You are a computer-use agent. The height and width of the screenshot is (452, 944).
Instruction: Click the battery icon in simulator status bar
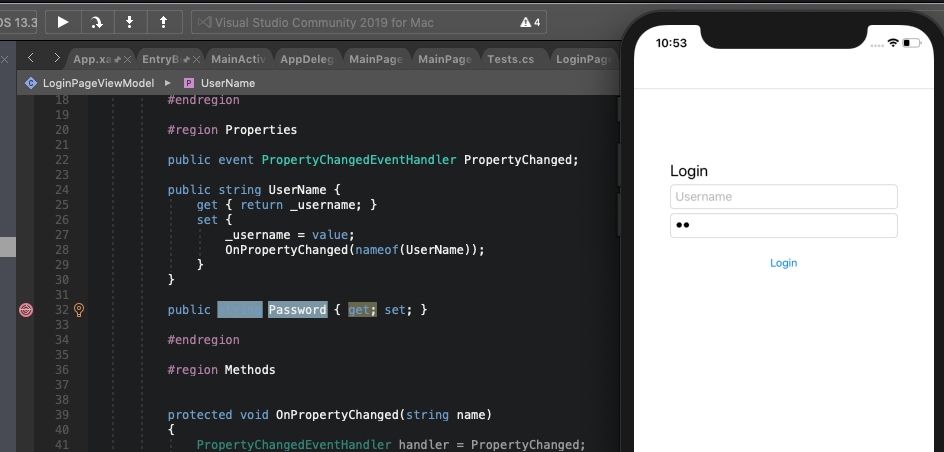click(x=911, y=43)
